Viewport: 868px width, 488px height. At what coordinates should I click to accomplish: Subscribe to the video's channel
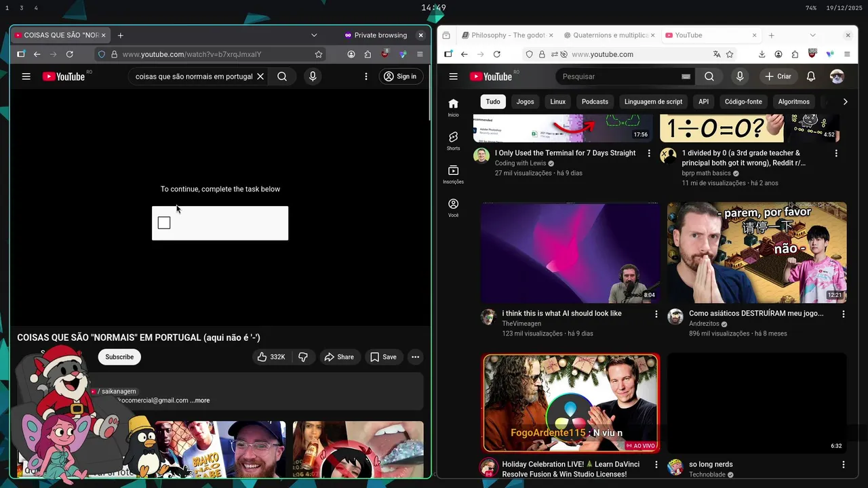[119, 357]
